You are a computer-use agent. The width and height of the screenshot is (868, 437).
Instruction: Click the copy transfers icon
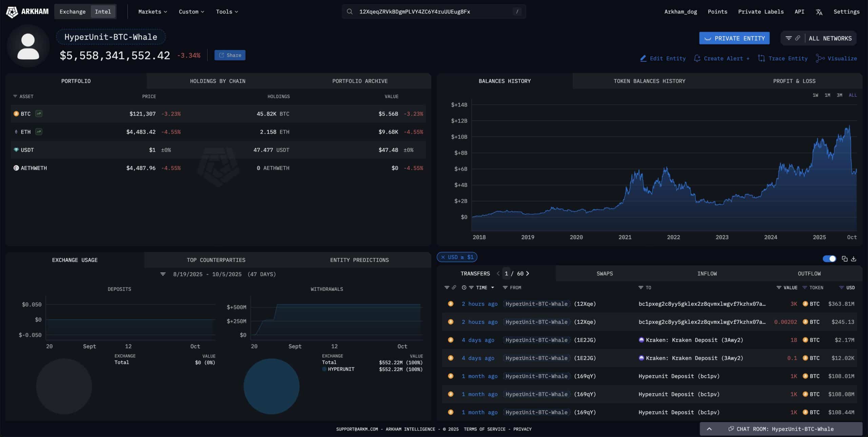click(845, 259)
